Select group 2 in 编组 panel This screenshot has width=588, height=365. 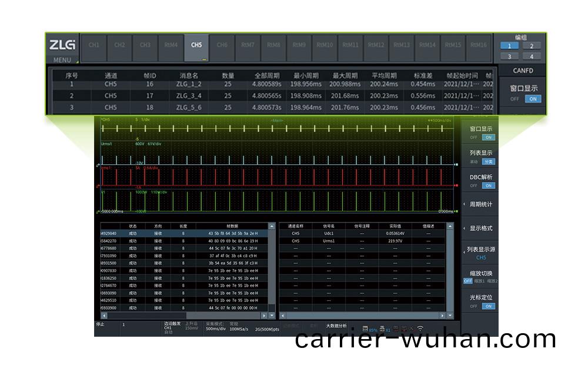[x=531, y=46]
